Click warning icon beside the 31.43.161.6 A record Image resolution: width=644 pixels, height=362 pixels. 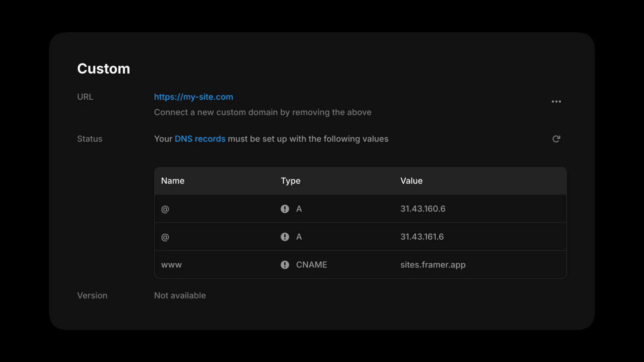pos(285,237)
